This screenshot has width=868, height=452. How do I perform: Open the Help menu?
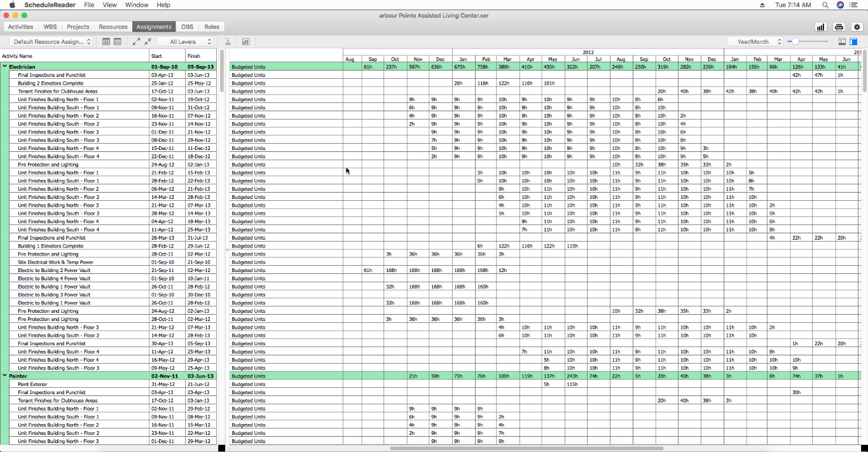pyautogui.click(x=163, y=4)
